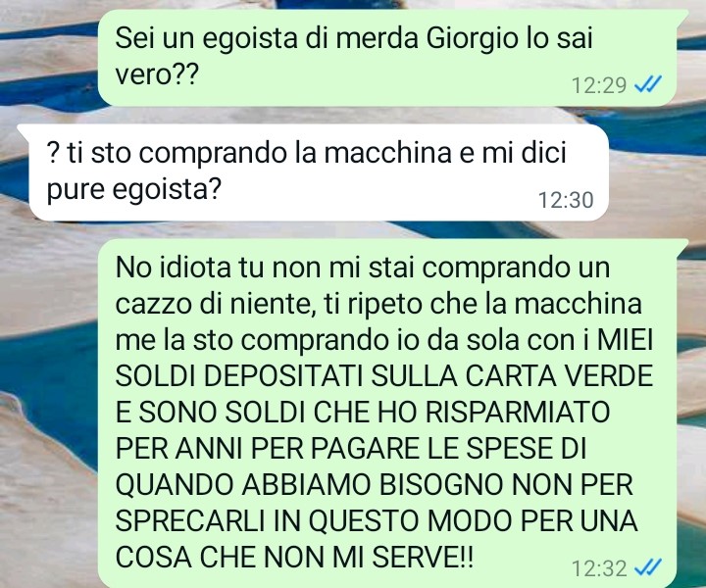The height and width of the screenshot is (588, 706).
Task: Click the word 'vero??'
Action: pos(156,75)
